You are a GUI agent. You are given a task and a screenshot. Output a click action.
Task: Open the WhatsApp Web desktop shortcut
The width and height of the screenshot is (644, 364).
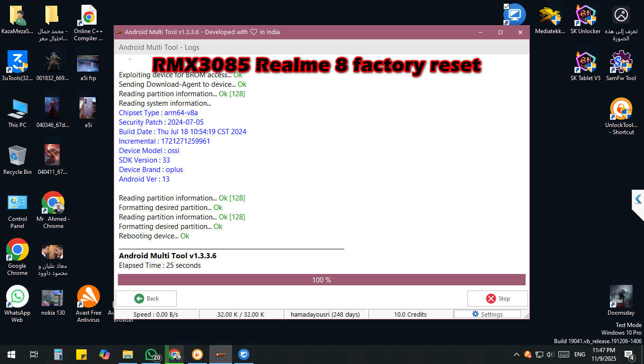[18, 305]
